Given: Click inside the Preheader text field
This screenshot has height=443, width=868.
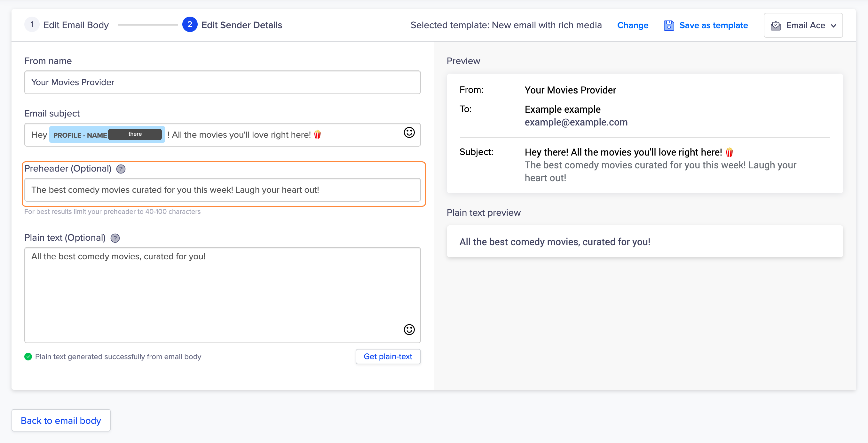Looking at the screenshot, I should 222,190.
